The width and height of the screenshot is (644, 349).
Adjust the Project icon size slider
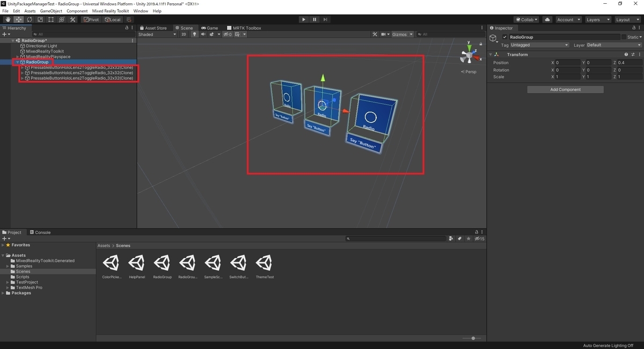click(473, 338)
